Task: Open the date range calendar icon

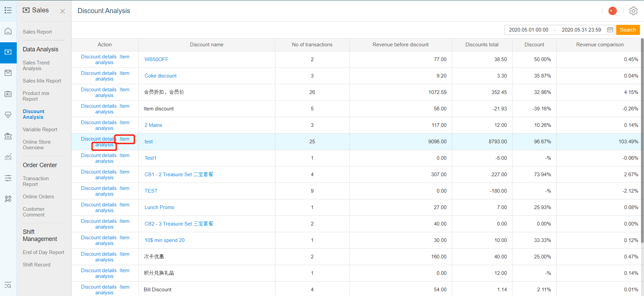Action: [610, 30]
